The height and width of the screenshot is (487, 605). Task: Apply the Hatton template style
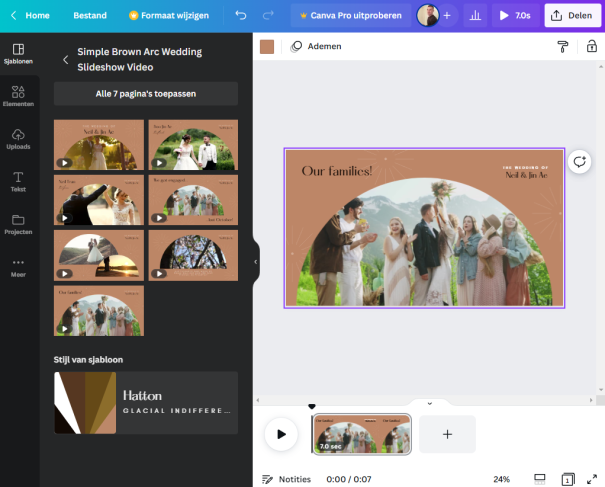pyautogui.click(x=146, y=403)
